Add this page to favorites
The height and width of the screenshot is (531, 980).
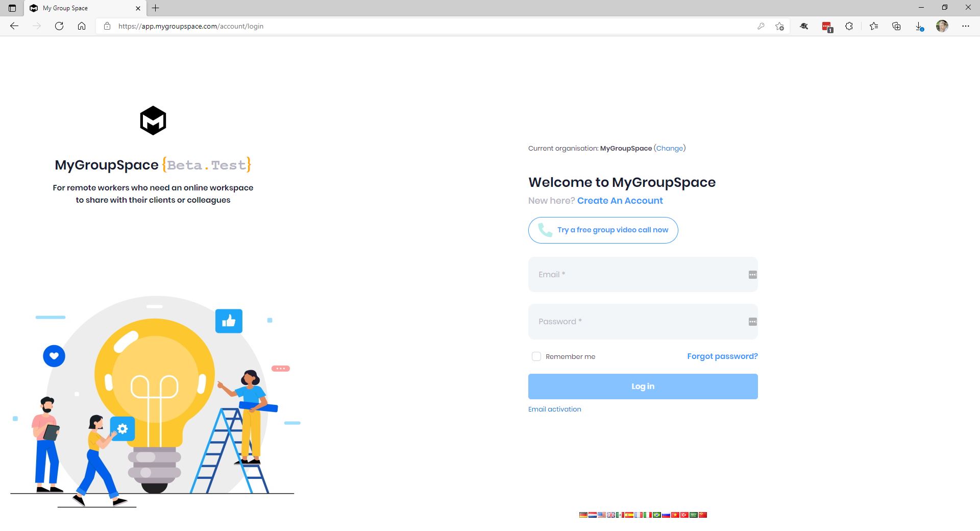click(x=779, y=26)
